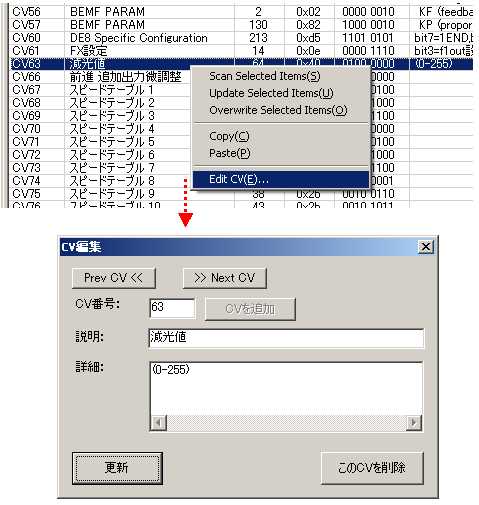479x505 pixels.
Task: Click the 説明 description text field
Action: pyautogui.click(x=286, y=338)
